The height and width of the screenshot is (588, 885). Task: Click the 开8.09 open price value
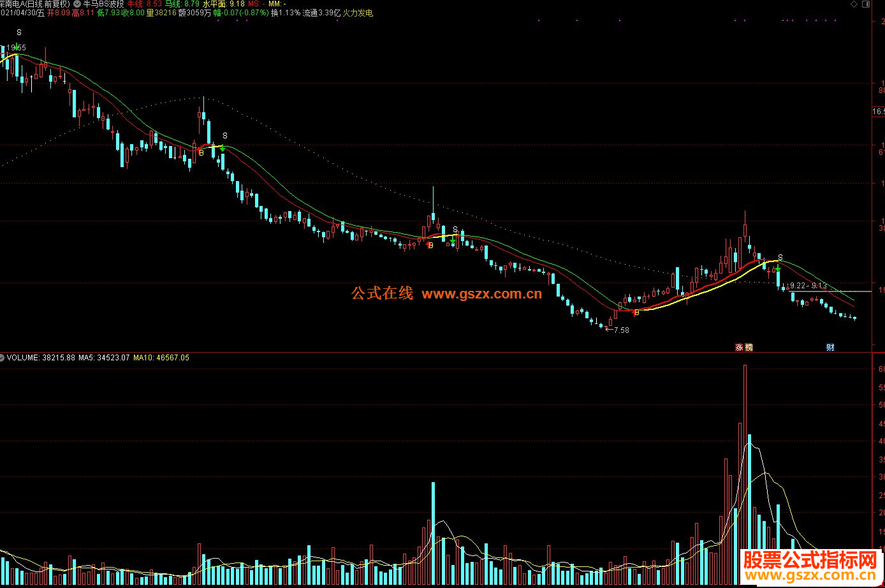(60, 13)
